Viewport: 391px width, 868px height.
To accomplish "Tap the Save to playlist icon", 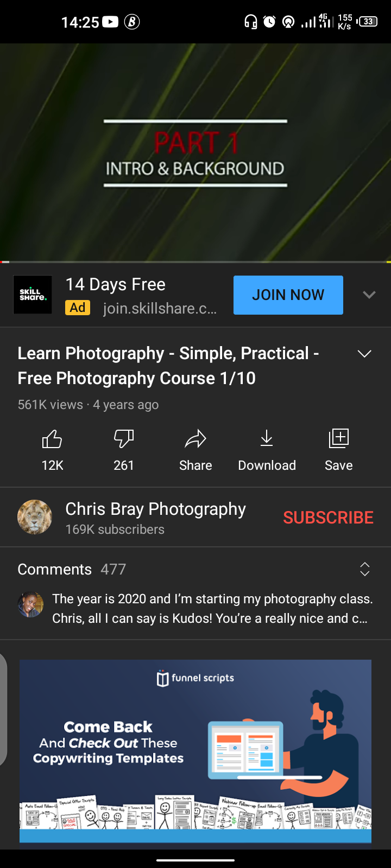I will tap(338, 438).
